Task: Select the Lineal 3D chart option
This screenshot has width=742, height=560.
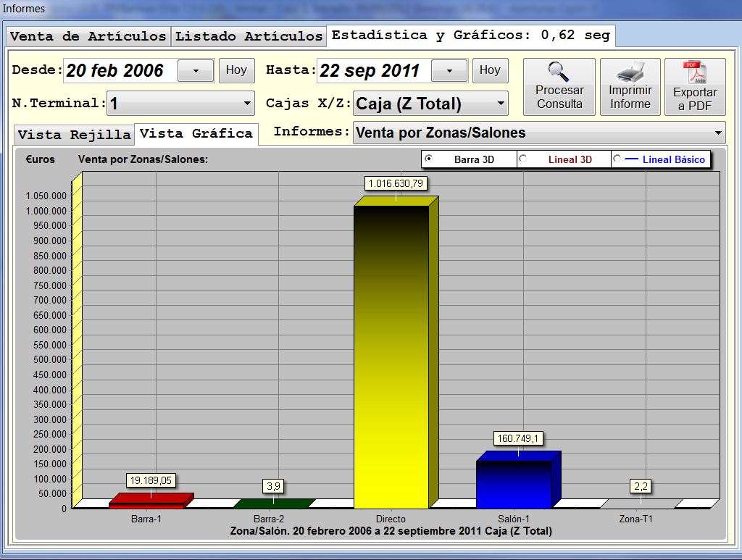Action: pyautogui.click(x=522, y=159)
